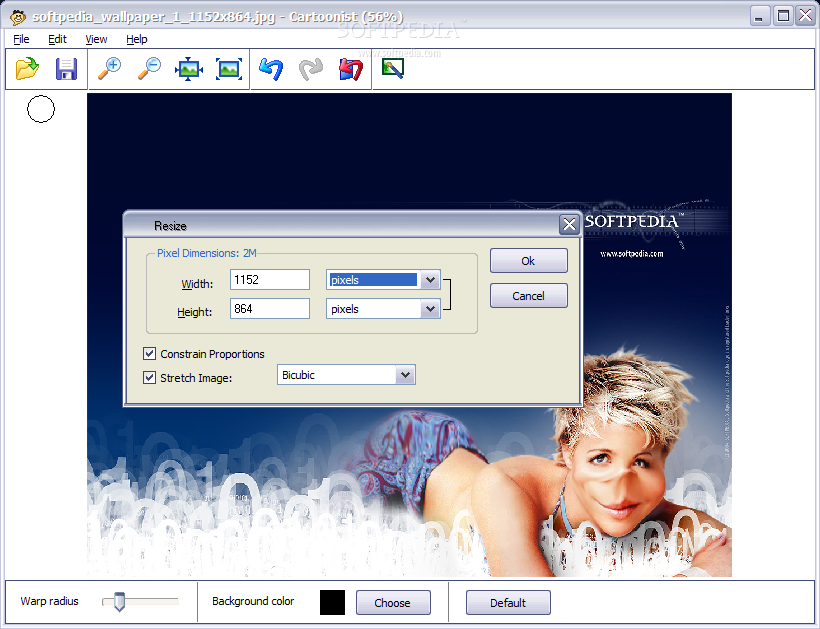Click the Save floppy disk icon
The height and width of the screenshot is (629, 820).
(66, 68)
